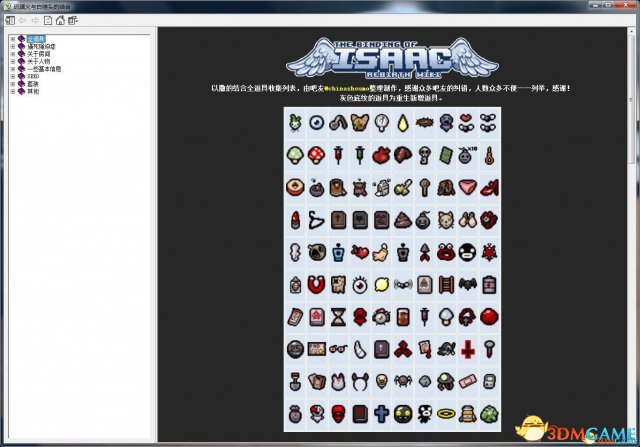Select the blue Teleport remote item

338,253
